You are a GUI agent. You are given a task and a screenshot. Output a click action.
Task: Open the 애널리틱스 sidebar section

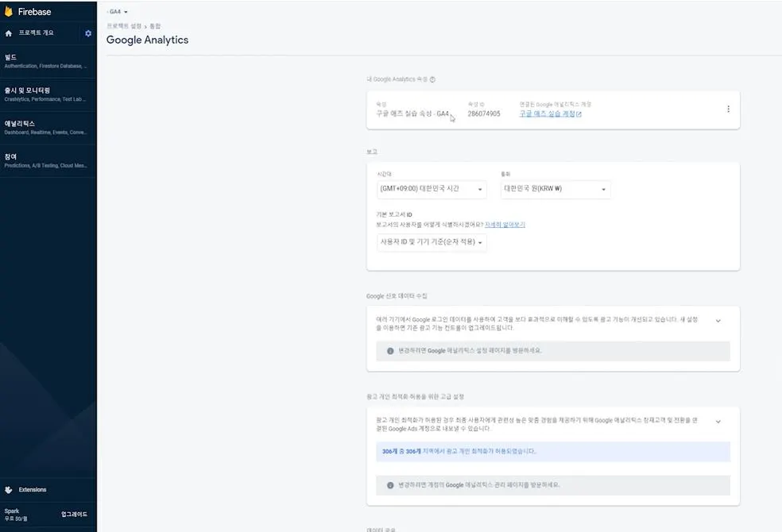[x=48, y=128]
